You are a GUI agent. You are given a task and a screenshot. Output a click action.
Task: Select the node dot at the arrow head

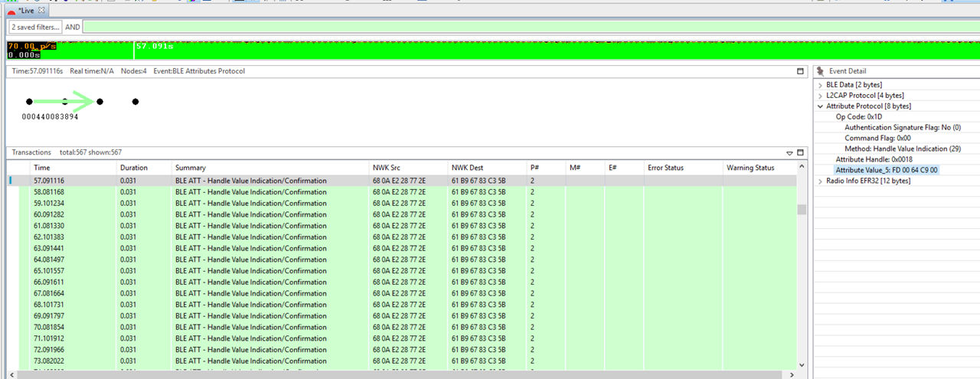[x=100, y=101]
